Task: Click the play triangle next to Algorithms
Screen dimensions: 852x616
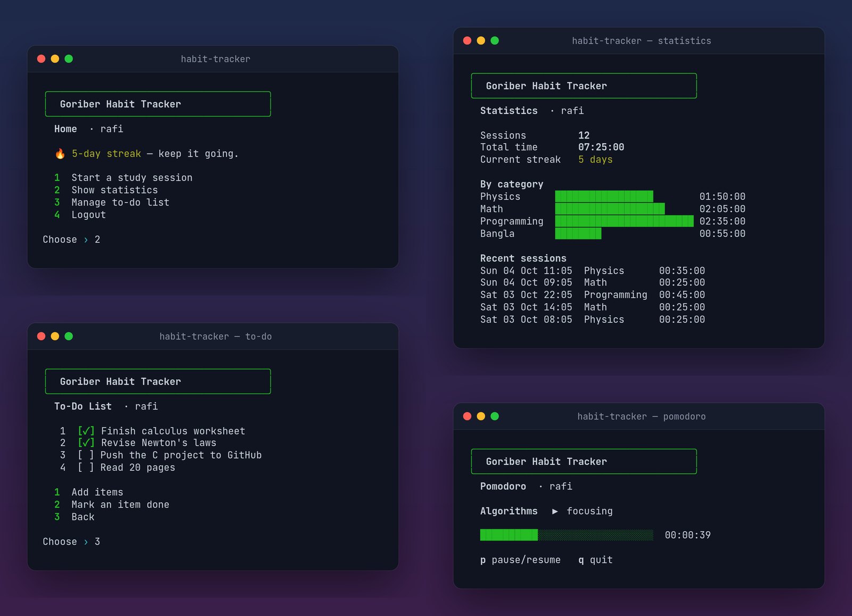Action: click(555, 511)
